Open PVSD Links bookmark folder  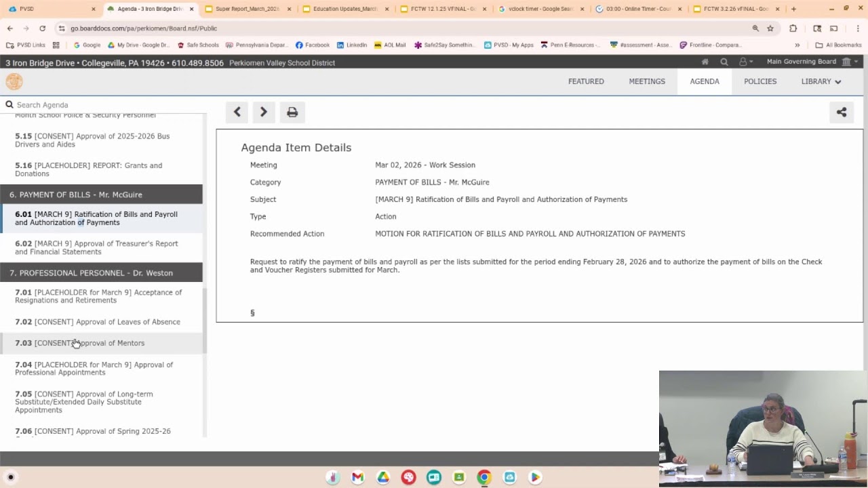(x=26, y=45)
